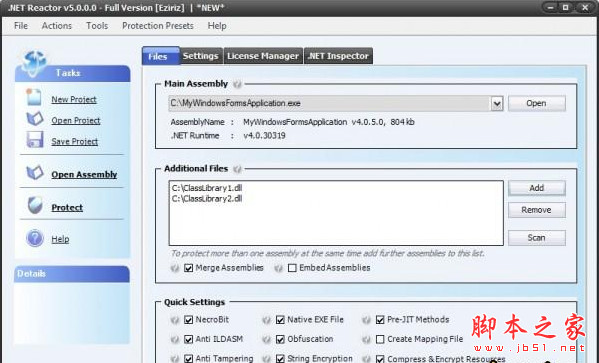Screen dimensions: 599x363
Task: Click help icon beside Anti ILDASM
Action: click(x=175, y=339)
